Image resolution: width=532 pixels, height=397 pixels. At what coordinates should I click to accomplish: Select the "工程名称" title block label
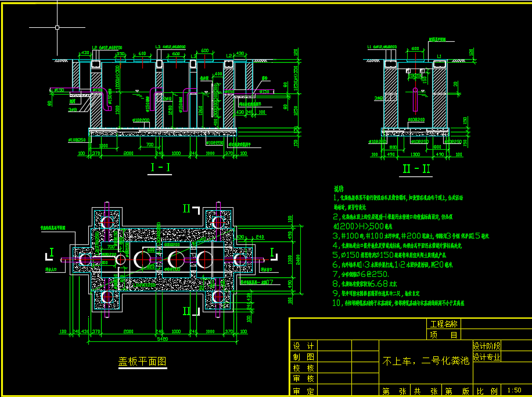click(x=444, y=324)
